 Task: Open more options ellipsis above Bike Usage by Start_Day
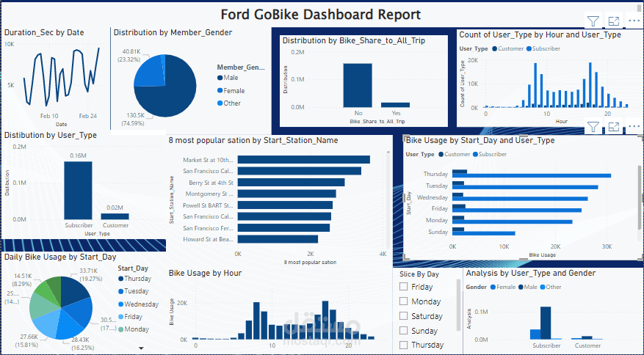(634, 126)
